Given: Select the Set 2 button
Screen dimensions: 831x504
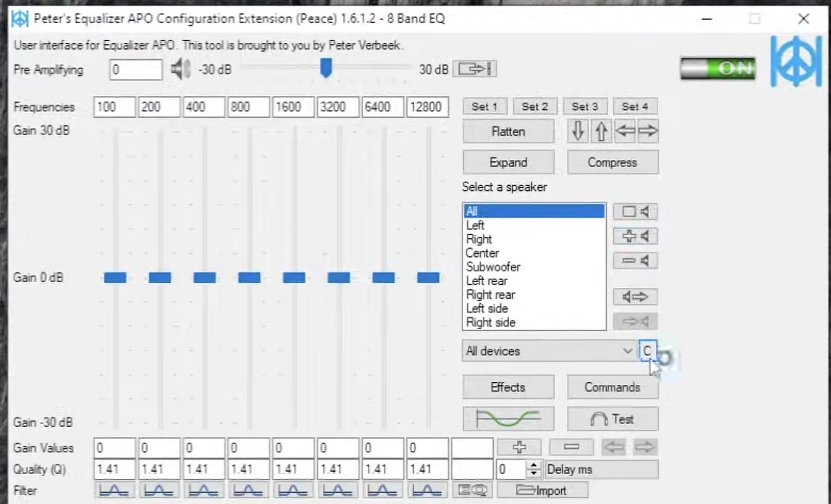Looking at the screenshot, I should click(x=535, y=107).
